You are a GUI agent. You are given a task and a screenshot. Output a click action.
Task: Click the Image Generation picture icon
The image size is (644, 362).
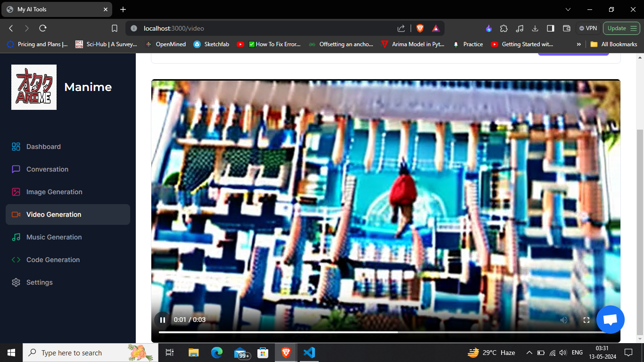[x=16, y=192]
